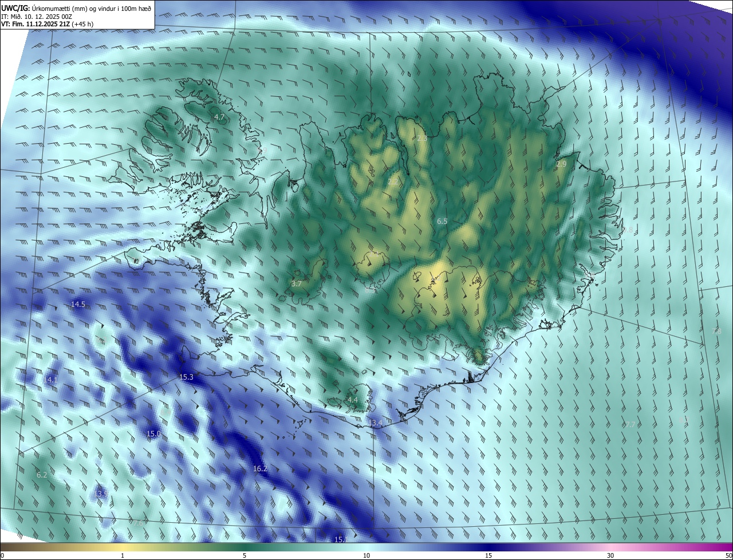The height and width of the screenshot is (560, 733).
Task: Click the 15.1 value label
Action: (x=341, y=539)
